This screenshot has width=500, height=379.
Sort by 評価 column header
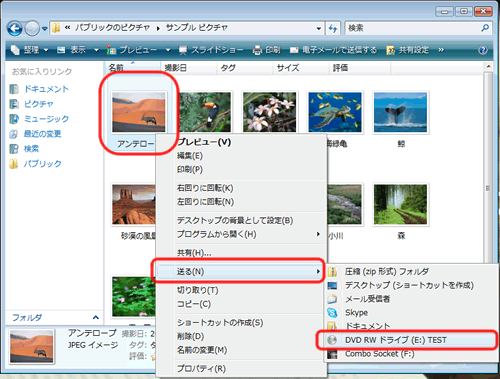[360, 68]
